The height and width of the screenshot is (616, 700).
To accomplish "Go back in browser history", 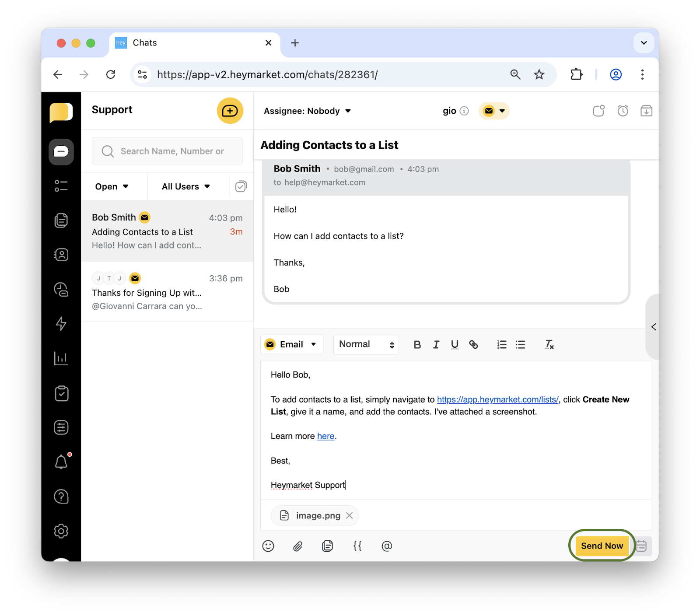I will [58, 74].
